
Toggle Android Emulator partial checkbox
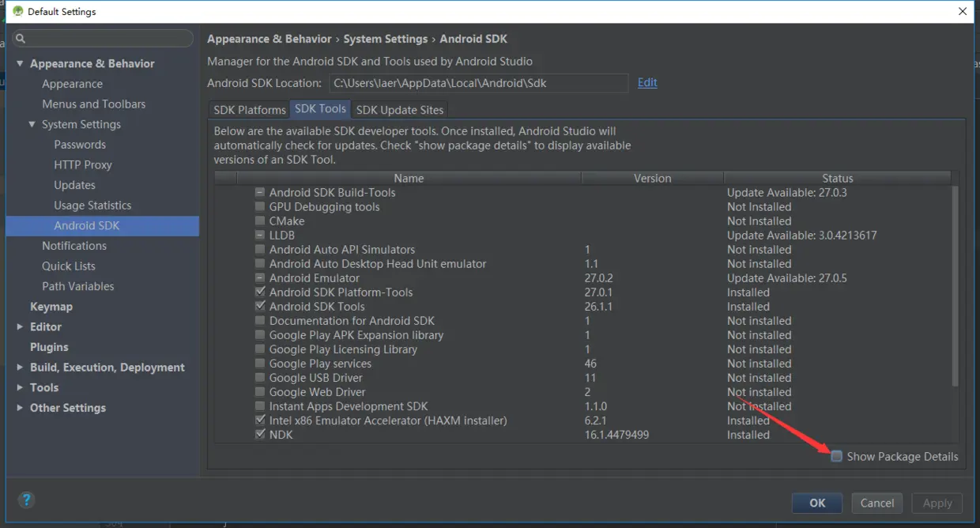(x=260, y=278)
